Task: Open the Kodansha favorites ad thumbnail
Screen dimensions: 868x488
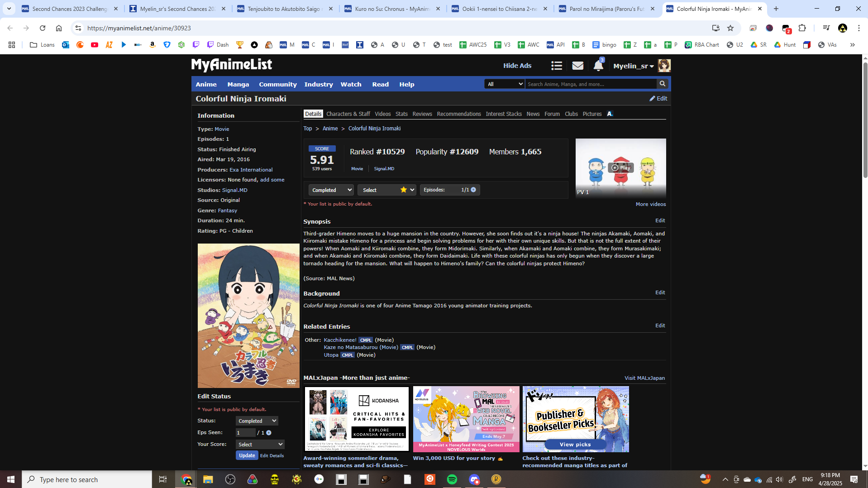Action: point(357,419)
